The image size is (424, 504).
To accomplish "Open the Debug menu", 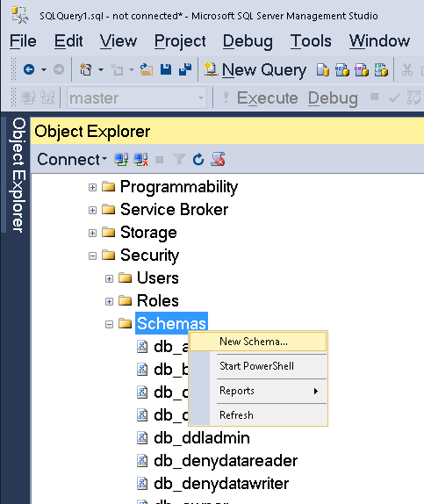I will point(248,42).
